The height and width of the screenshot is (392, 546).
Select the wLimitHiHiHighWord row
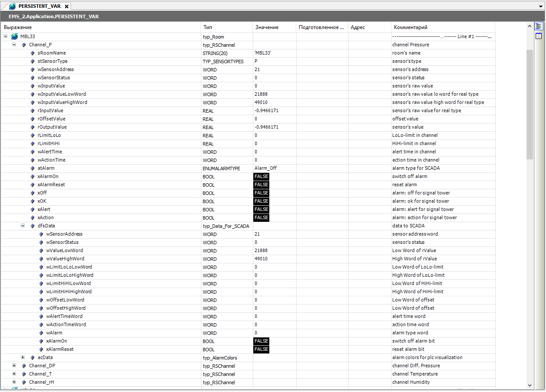248,292
